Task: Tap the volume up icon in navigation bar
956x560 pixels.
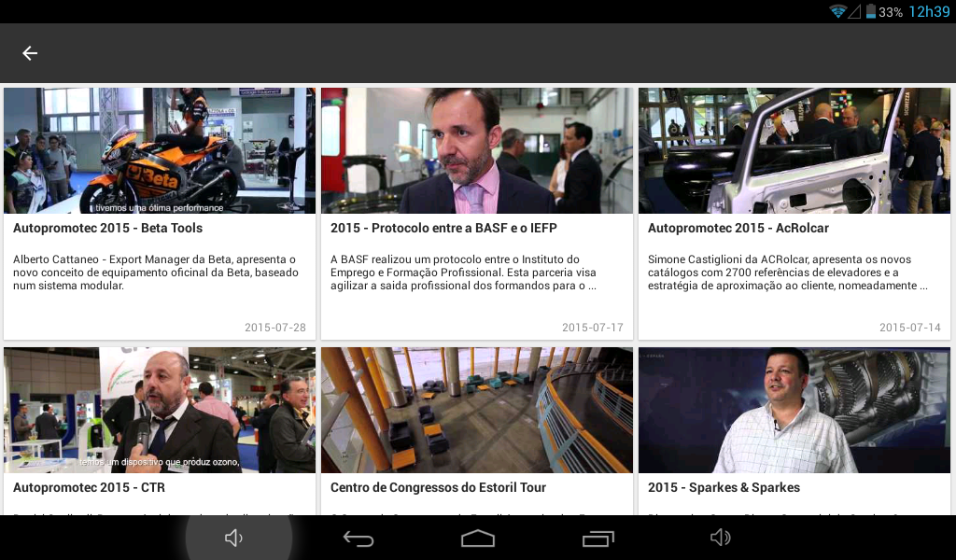Action: coord(721,538)
